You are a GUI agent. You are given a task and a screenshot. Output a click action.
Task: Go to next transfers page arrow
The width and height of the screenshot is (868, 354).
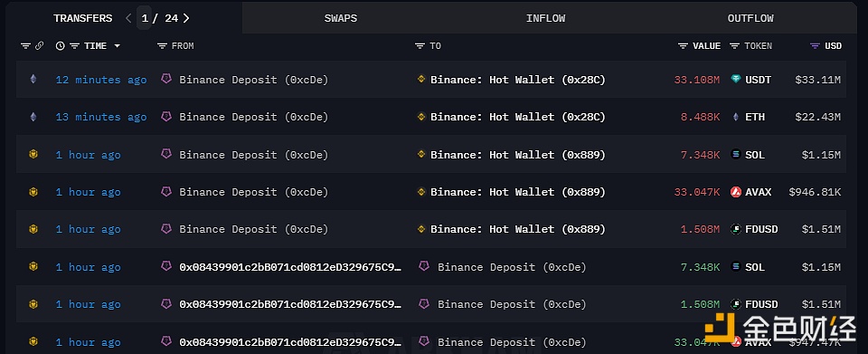[186, 18]
